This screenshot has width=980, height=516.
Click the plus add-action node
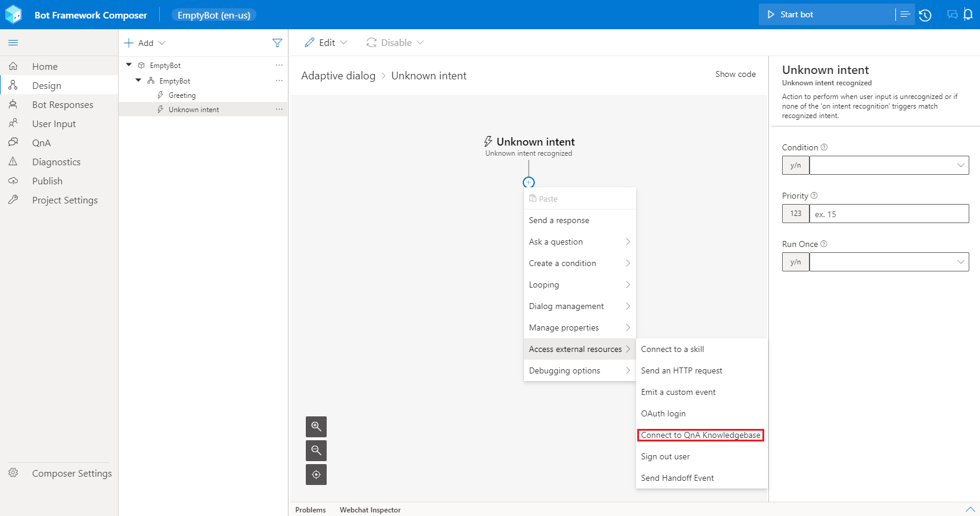[529, 182]
